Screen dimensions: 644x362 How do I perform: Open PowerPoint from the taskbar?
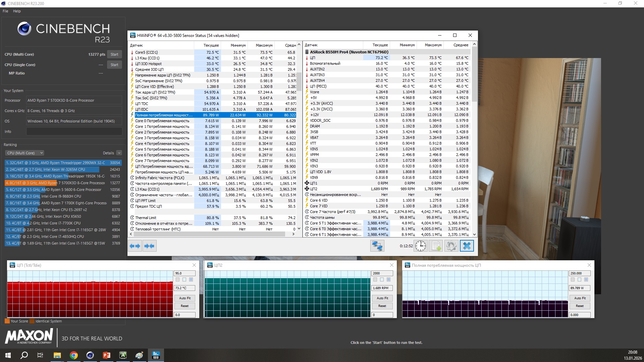107,355
